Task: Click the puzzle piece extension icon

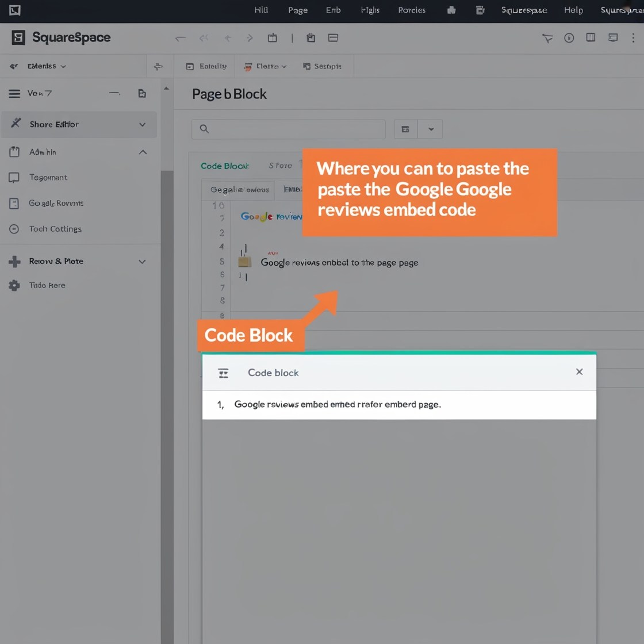Action: [451, 10]
